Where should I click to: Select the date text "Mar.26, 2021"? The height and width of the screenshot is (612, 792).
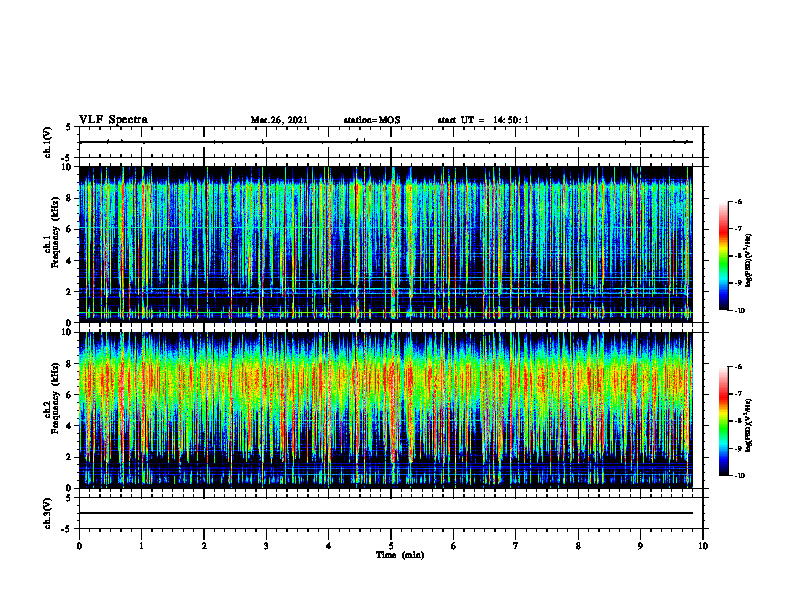tap(279, 120)
